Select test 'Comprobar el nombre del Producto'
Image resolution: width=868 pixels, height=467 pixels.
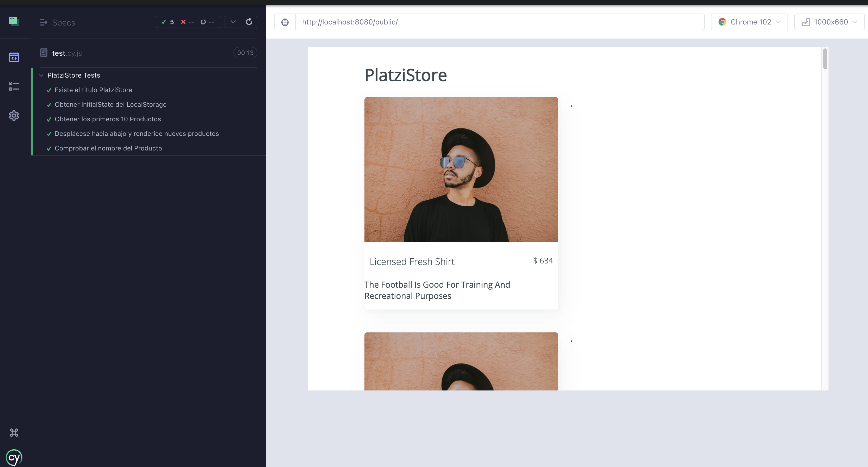(108, 148)
